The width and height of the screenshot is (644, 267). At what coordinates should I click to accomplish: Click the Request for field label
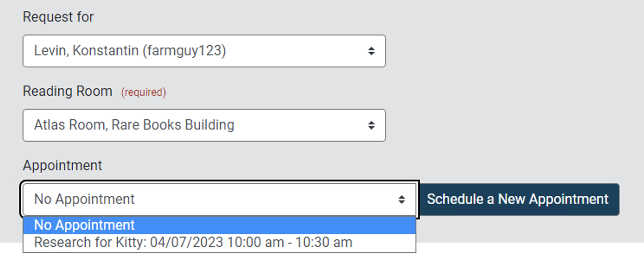point(58,17)
